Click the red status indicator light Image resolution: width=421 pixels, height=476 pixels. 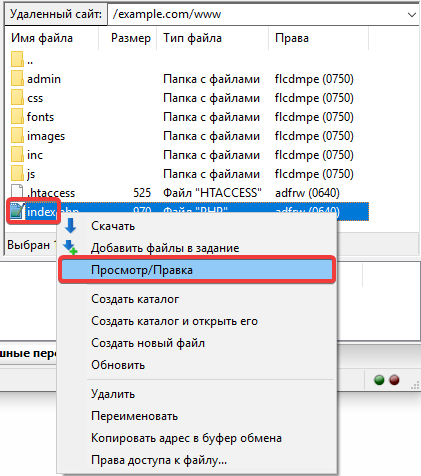click(394, 380)
